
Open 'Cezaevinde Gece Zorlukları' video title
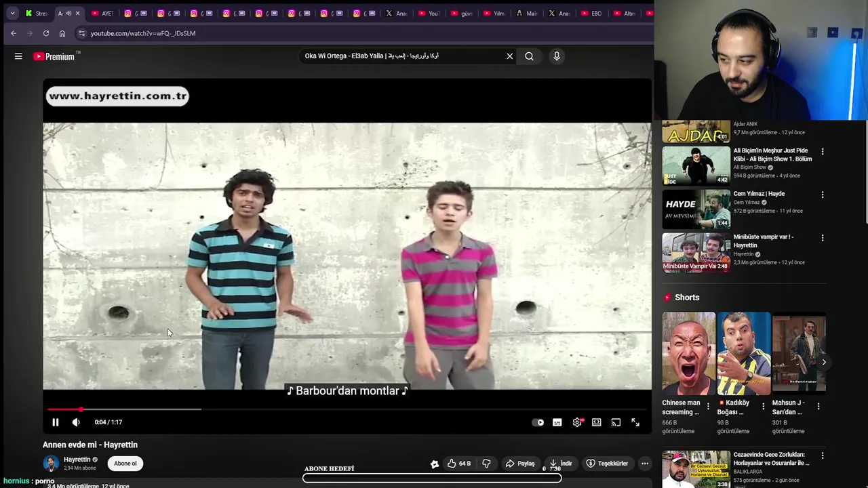[772, 459]
